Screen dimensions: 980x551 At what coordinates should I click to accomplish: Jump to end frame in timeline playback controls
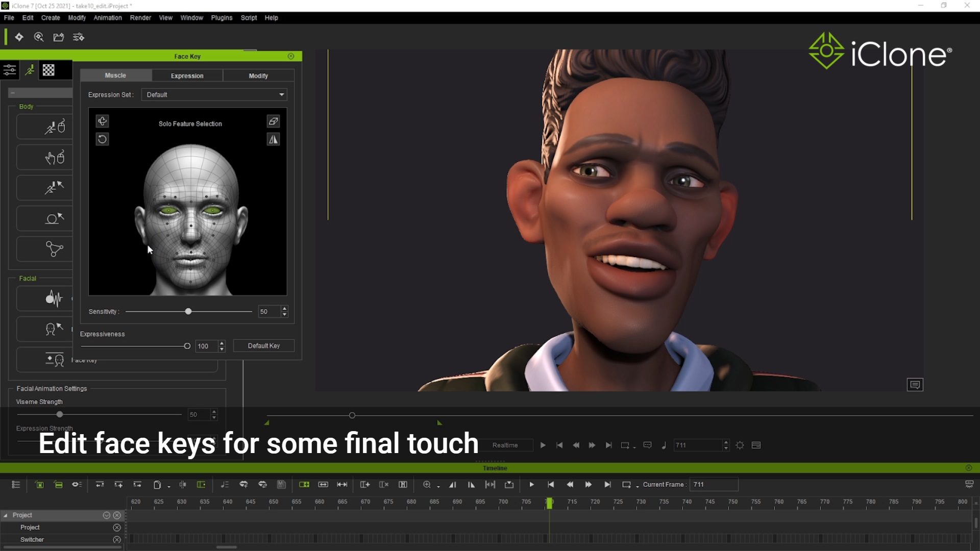coord(607,485)
